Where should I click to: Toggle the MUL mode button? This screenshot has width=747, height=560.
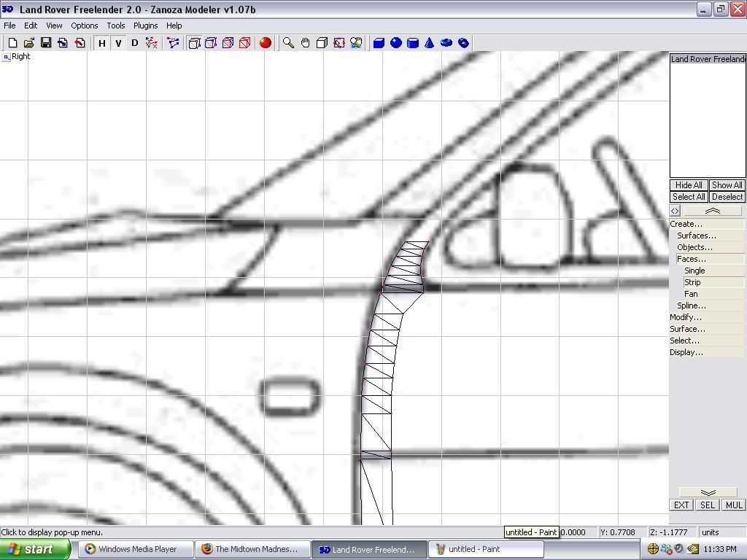[734, 505]
